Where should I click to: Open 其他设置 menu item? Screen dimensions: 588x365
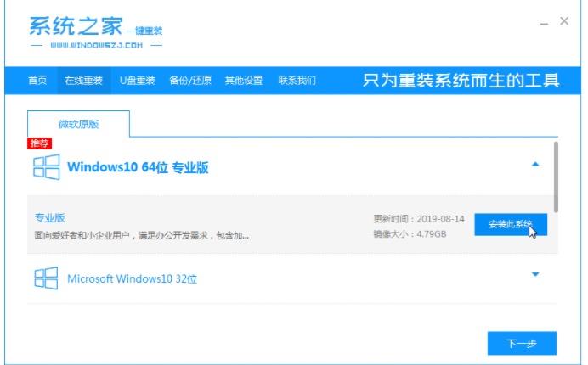[244, 80]
